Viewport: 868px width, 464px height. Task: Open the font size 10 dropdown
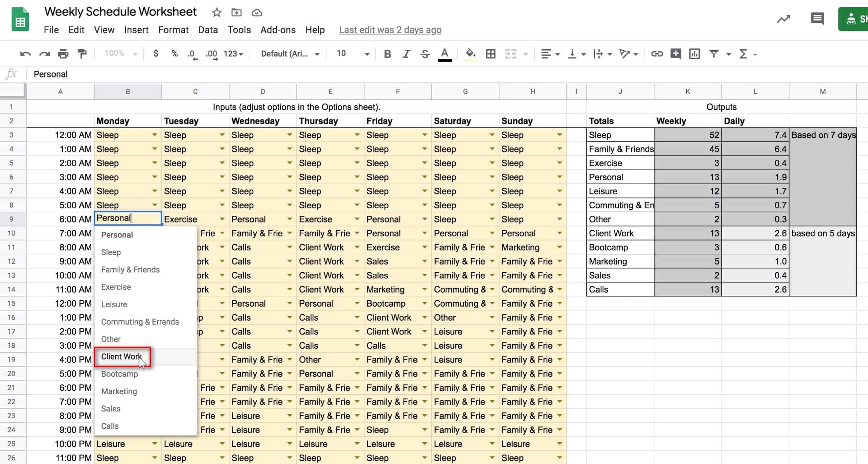click(x=353, y=54)
